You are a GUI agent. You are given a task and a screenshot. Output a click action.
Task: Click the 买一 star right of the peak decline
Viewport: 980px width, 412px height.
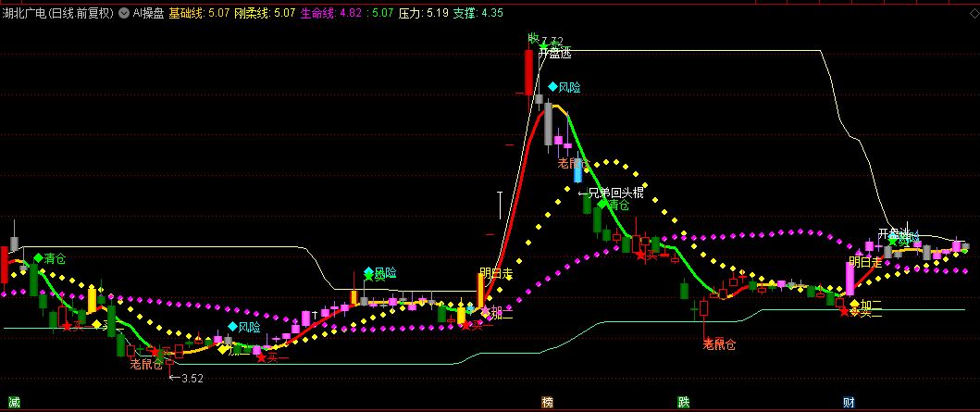tap(640, 254)
